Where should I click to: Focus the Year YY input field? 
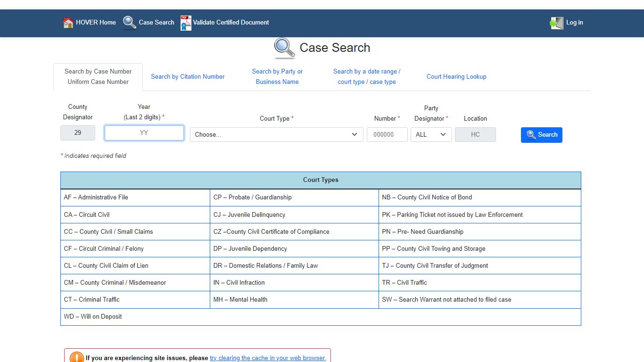pos(144,133)
